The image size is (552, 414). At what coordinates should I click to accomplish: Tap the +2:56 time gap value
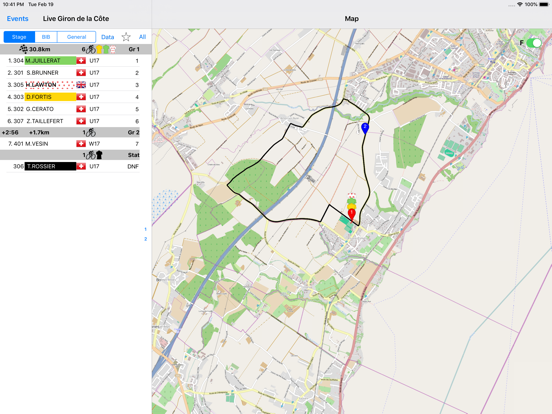10,132
